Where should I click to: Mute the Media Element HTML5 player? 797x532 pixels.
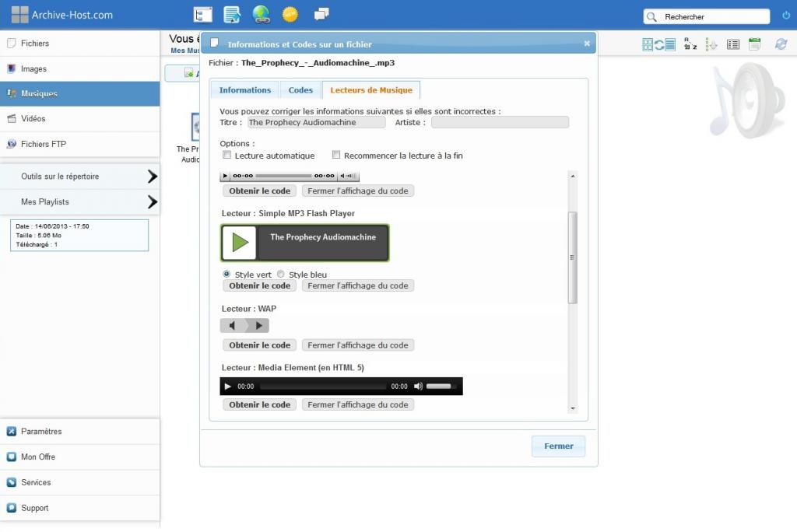(418, 387)
